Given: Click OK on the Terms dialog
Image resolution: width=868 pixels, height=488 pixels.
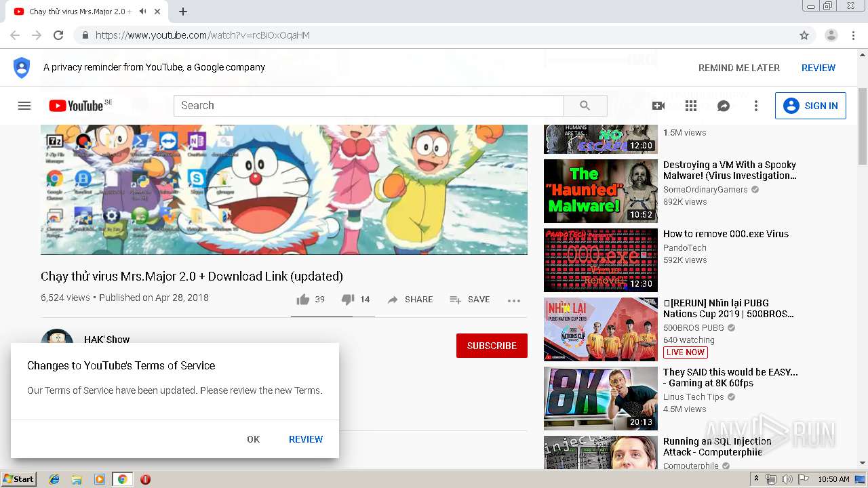Looking at the screenshot, I should coord(254,439).
